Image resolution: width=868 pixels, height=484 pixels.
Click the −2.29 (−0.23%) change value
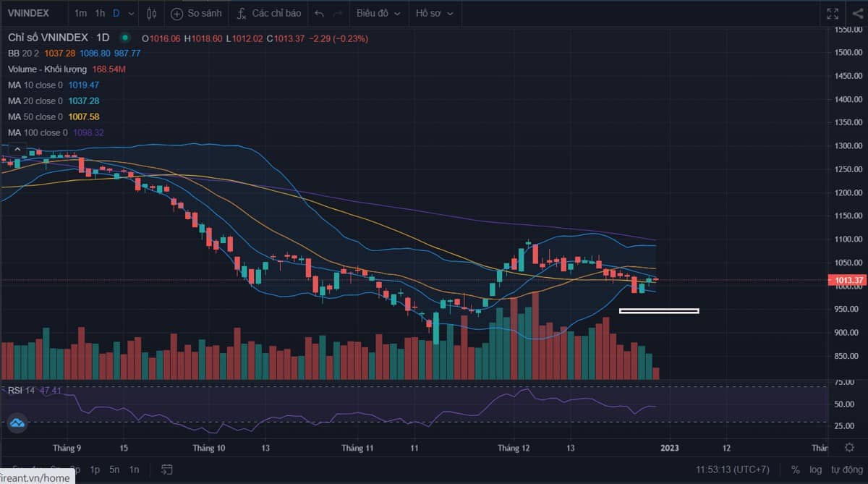(x=339, y=38)
